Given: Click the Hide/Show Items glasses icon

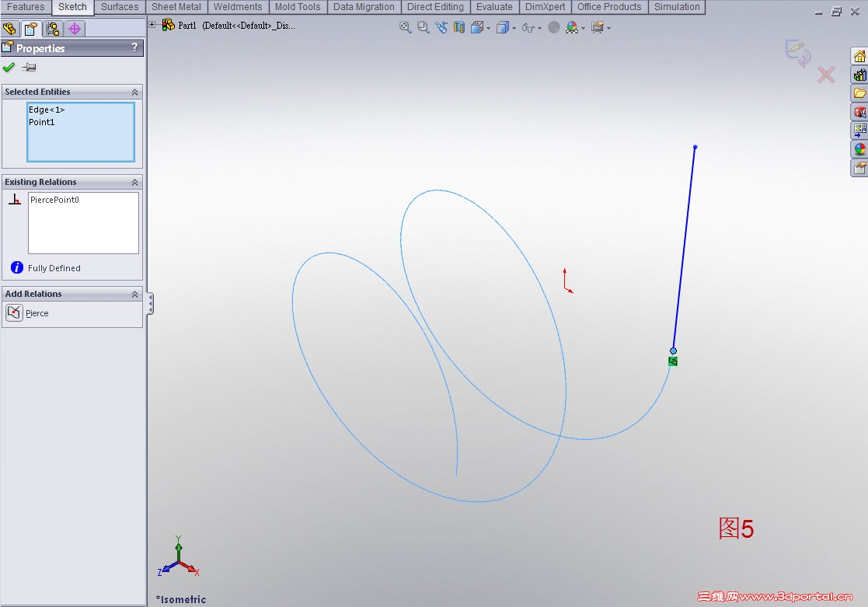Looking at the screenshot, I should pos(528,28).
